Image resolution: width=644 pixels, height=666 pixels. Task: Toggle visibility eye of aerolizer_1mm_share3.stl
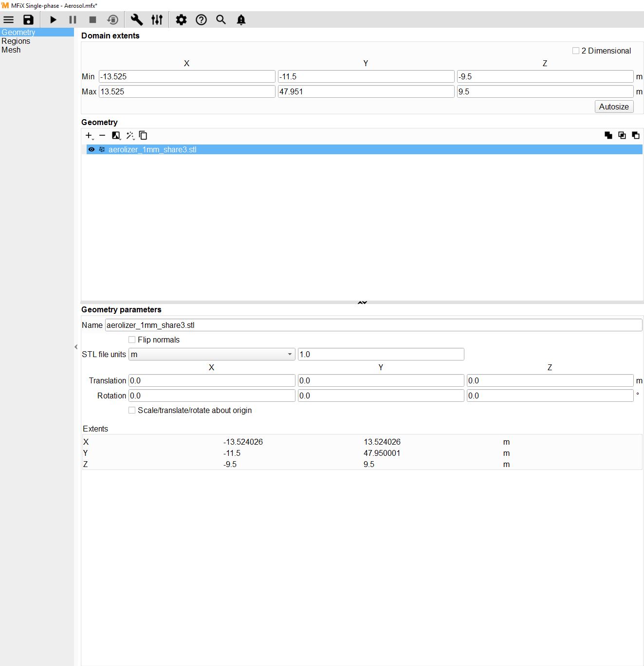pyautogui.click(x=92, y=149)
